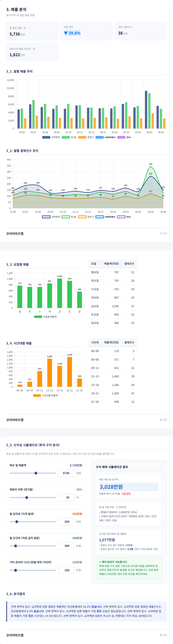Viewport: 173px width, 644px height.
Task: Click the 26.05 axis label in monthly sales chart
Action: point(149,132)
